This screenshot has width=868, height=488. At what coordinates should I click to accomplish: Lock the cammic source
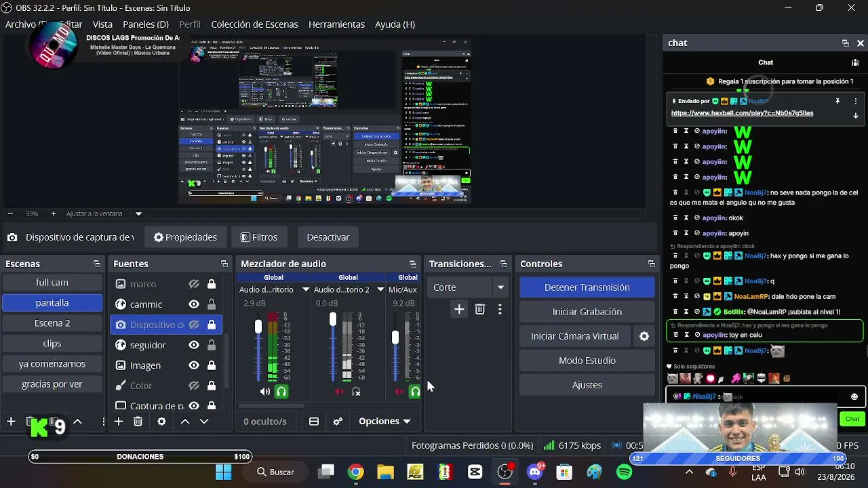[212, 304]
